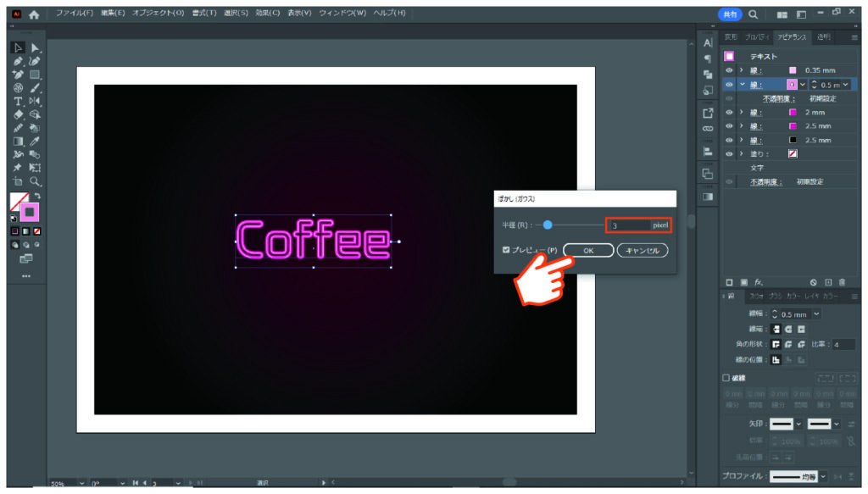Switch to the 透明 tab
868x494 pixels.
[x=823, y=37]
